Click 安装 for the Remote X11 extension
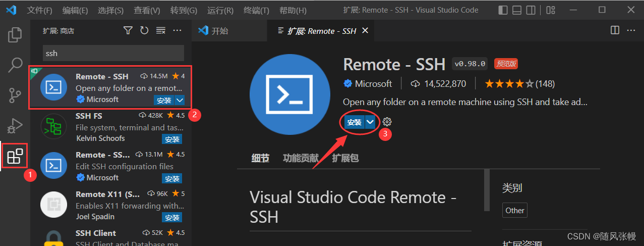Viewport: 644px width, 246px height. tap(172, 217)
